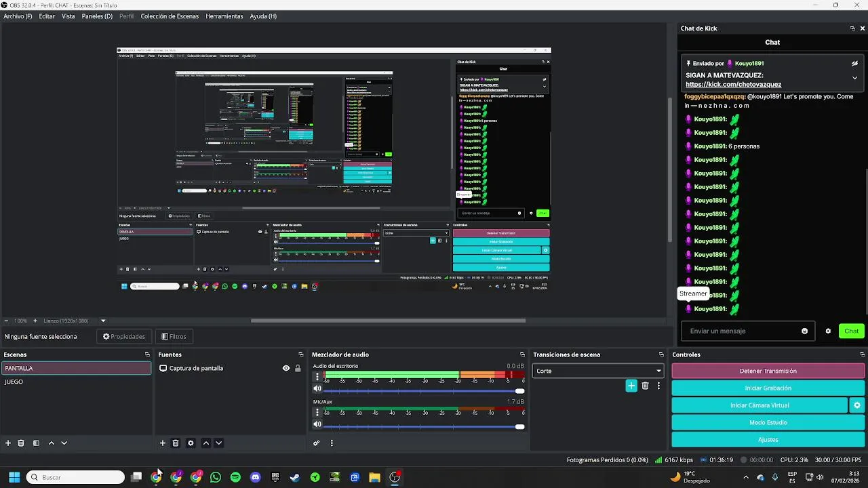Open Windows Start menu
Image resolution: width=868 pixels, height=488 pixels.
(x=14, y=477)
